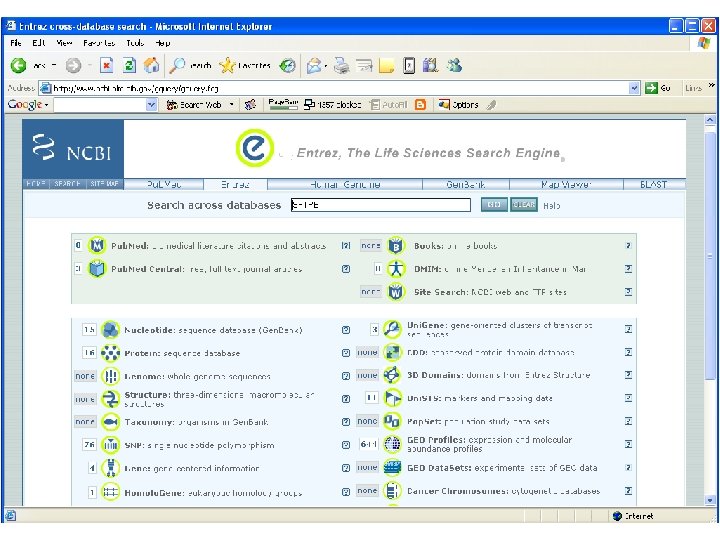
Task: Open the Back button history dropdown
Action: [x=54, y=66]
